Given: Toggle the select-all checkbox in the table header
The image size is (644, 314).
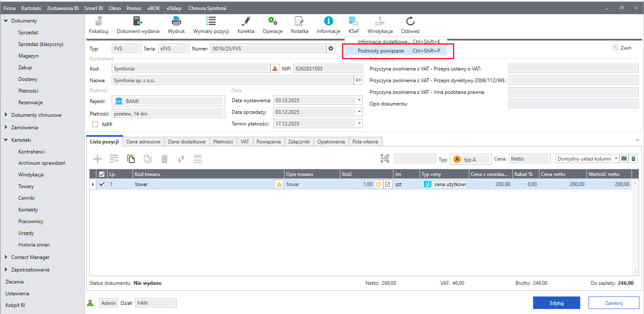Looking at the screenshot, I should point(102,174).
